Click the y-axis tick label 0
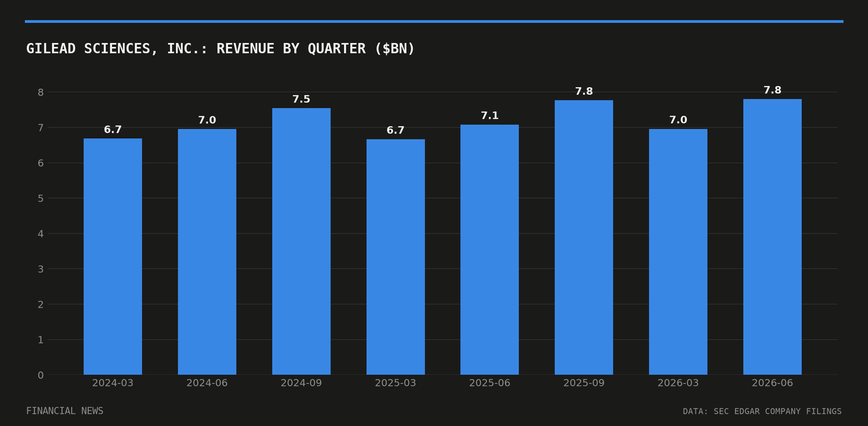Screen dimensions: 868x426 click(41, 376)
